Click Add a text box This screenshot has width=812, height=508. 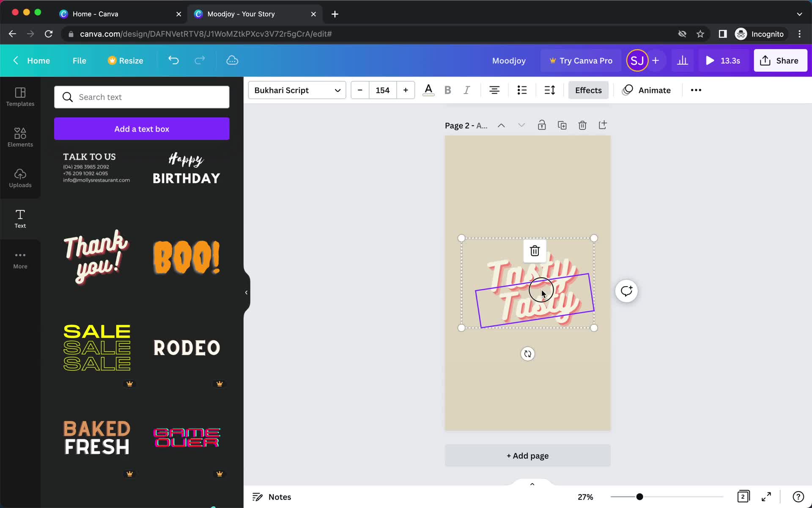[142, 129]
